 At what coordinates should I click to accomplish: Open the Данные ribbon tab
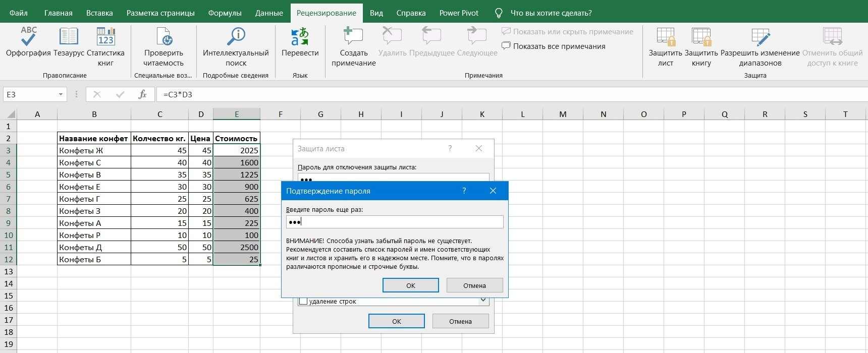point(269,13)
